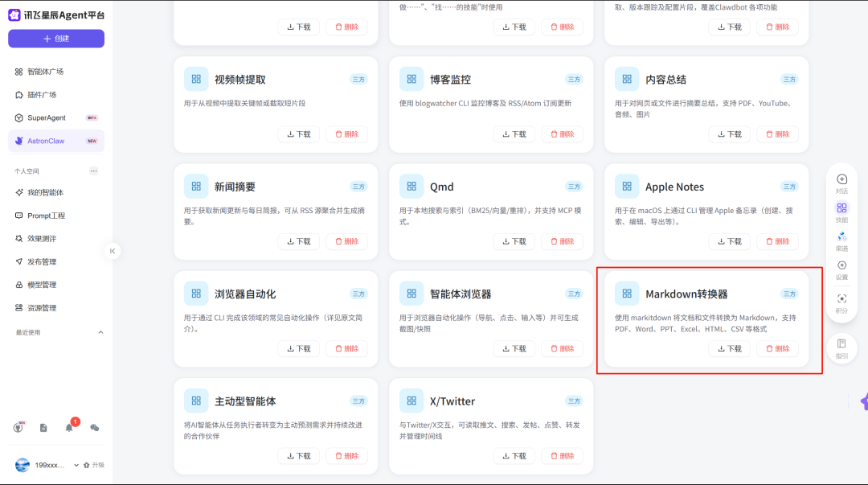Open the notification bell with red badge

tap(69, 427)
